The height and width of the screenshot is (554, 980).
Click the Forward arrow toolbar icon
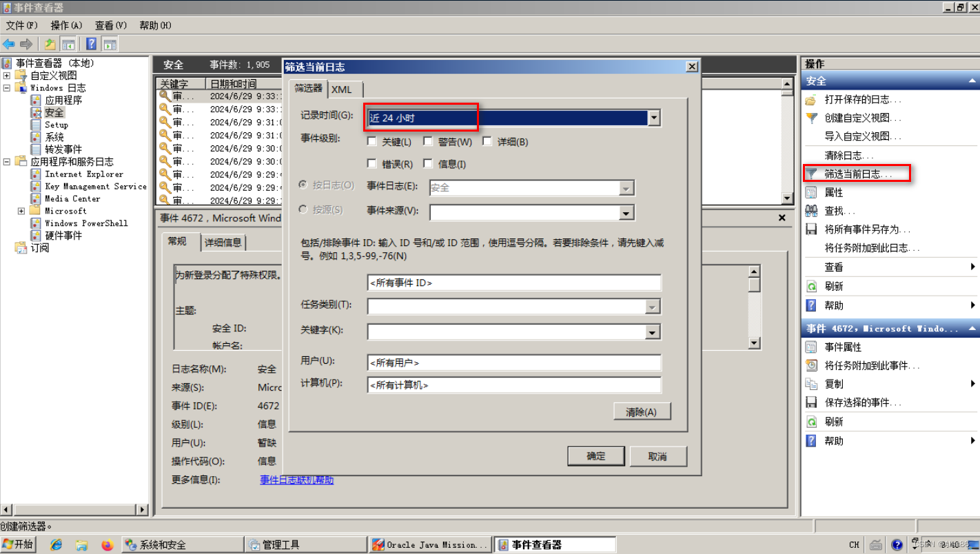coord(26,44)
